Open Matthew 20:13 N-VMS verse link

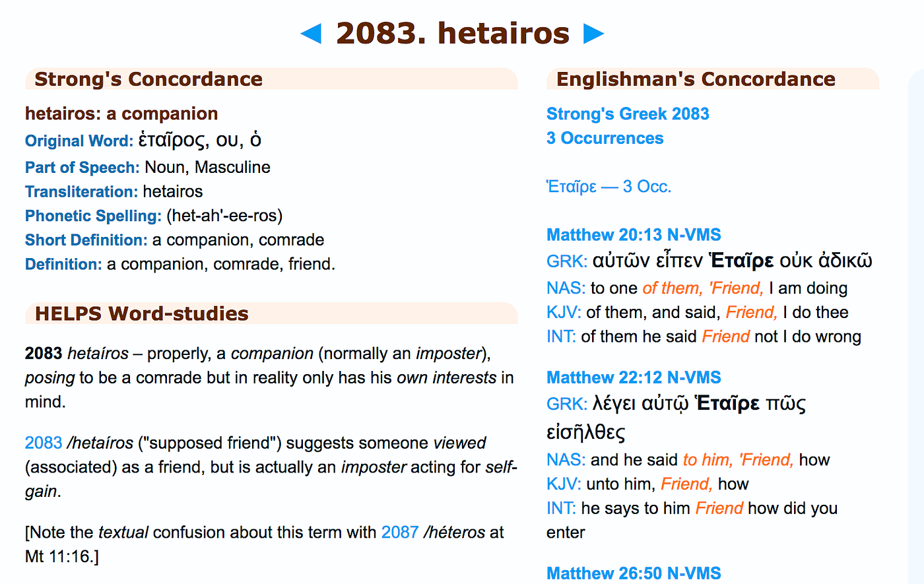(634, 235)
